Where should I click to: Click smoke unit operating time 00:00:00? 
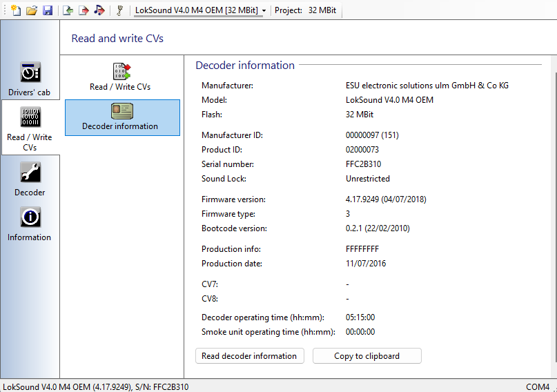[x=360, y=332]
